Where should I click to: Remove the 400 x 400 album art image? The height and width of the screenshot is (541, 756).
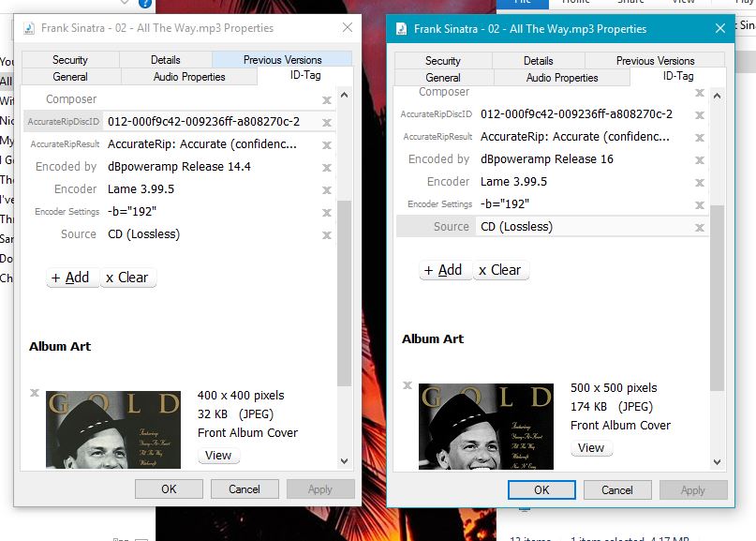point(35,393)
